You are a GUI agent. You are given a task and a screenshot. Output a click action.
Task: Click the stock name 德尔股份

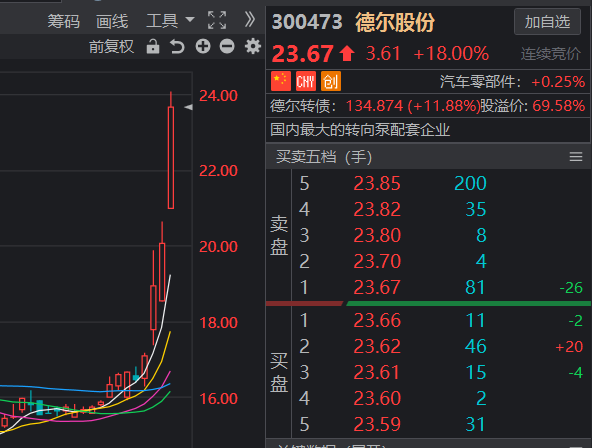click(395, 22)
